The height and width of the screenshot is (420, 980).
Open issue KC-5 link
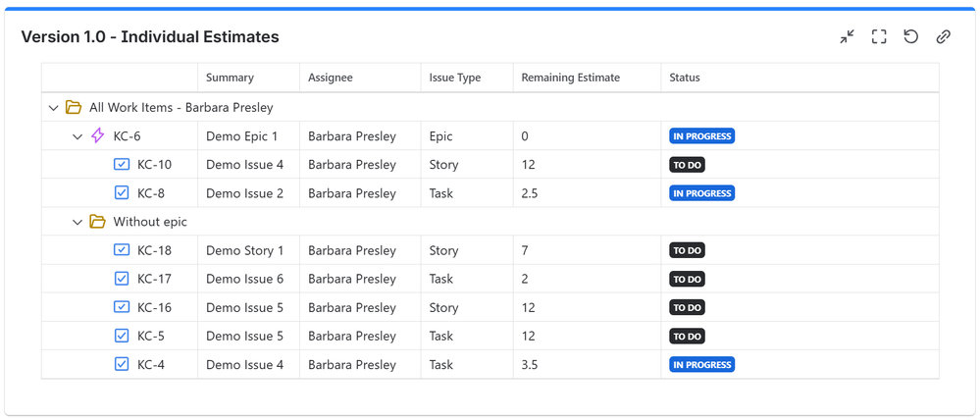(x=151, y=337)
